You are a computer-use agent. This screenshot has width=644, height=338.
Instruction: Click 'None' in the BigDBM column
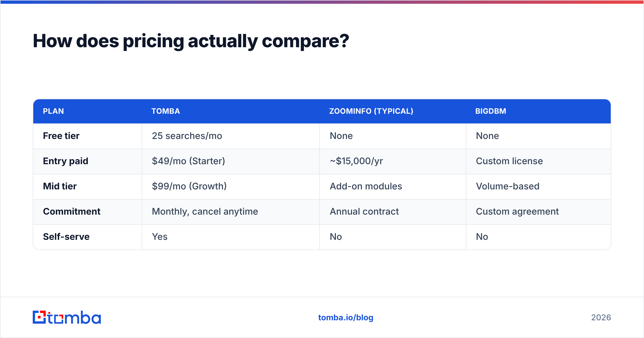[x=487, y=136]
